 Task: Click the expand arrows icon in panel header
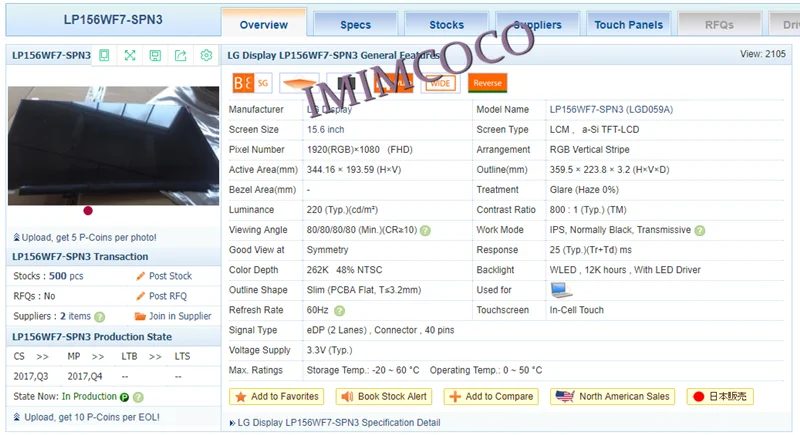point(130,55)
